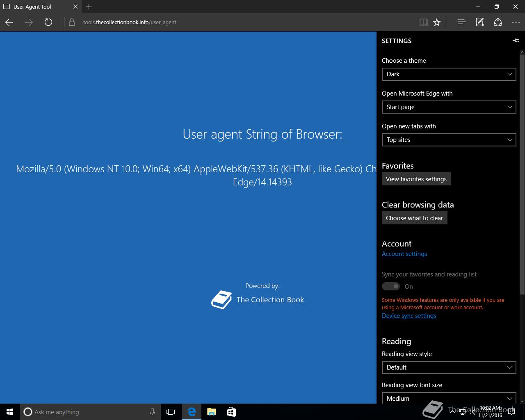Screen dimensions: 525x420
Task: Add page to favorites with star icon
Action: click(x=437, y=23)
